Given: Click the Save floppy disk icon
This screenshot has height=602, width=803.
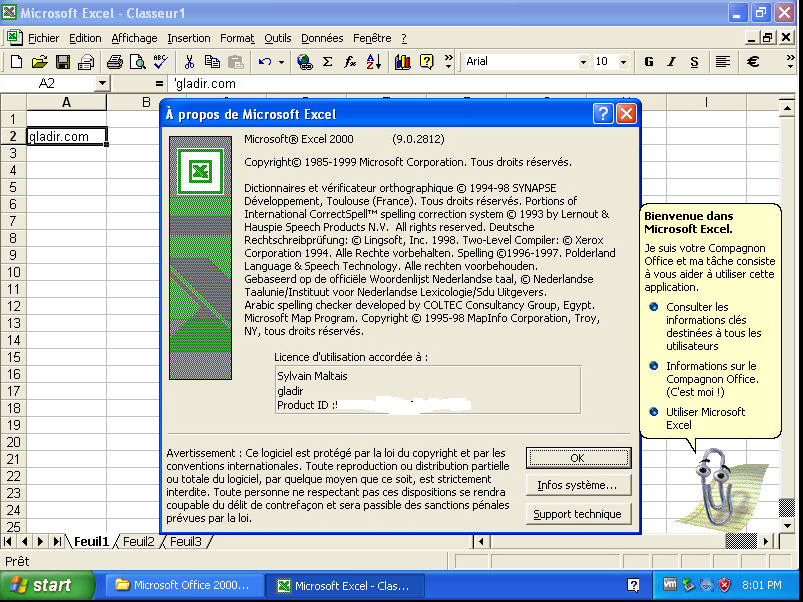Looking at the screenshot, I should click(62, 62).
